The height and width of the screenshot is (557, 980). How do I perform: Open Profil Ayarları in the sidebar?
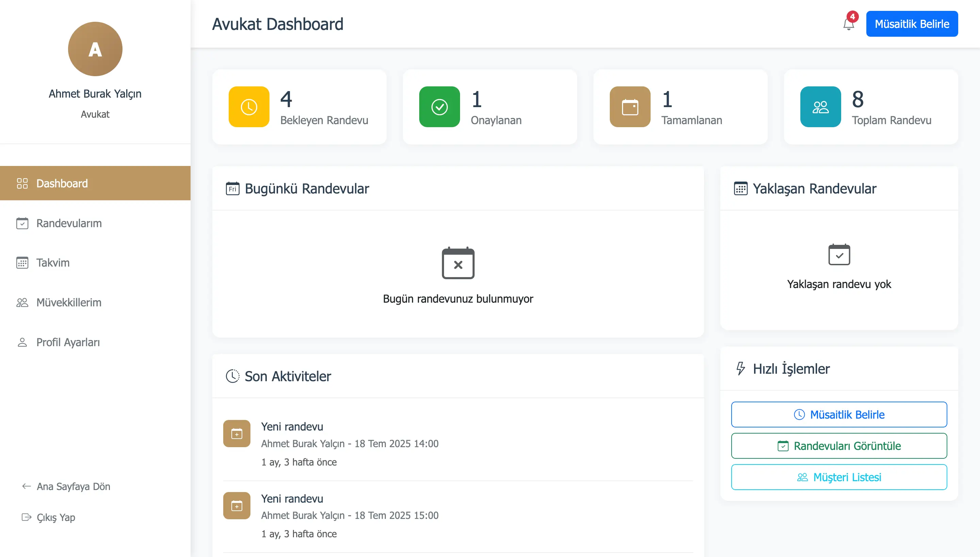[68, 342]
